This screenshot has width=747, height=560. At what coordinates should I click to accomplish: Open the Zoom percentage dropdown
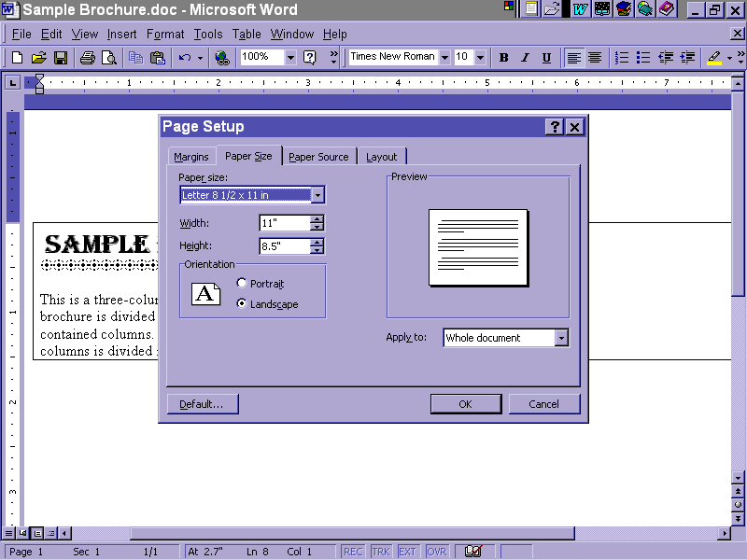[x=290, y=58]
